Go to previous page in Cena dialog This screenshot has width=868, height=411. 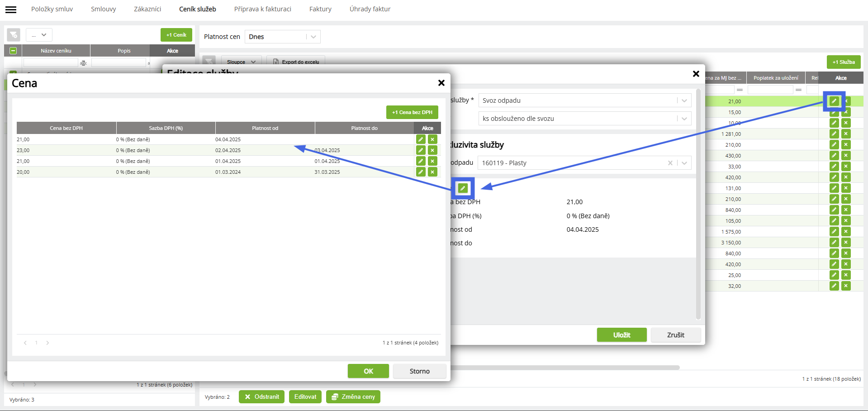click(25, 343)
